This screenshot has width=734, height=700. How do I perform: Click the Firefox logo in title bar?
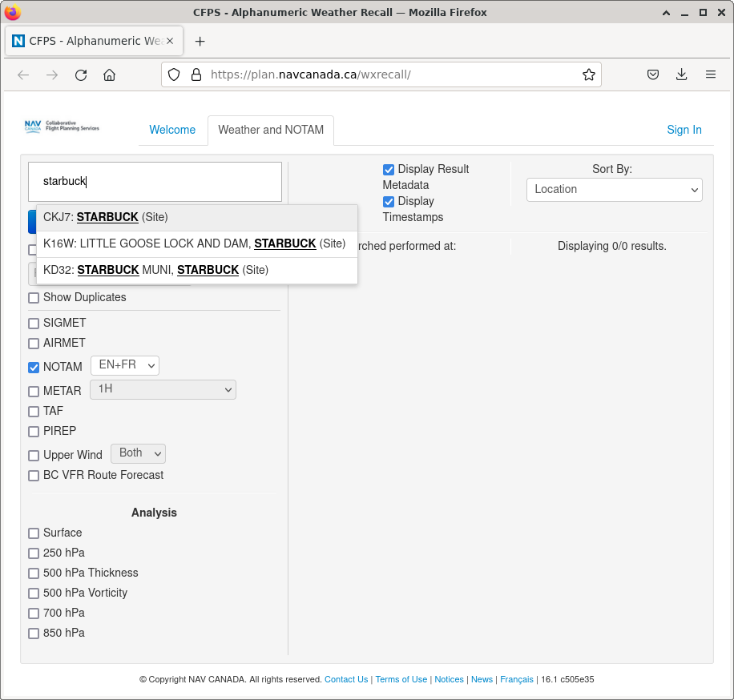pyautogui.click(x=13, y=12)
